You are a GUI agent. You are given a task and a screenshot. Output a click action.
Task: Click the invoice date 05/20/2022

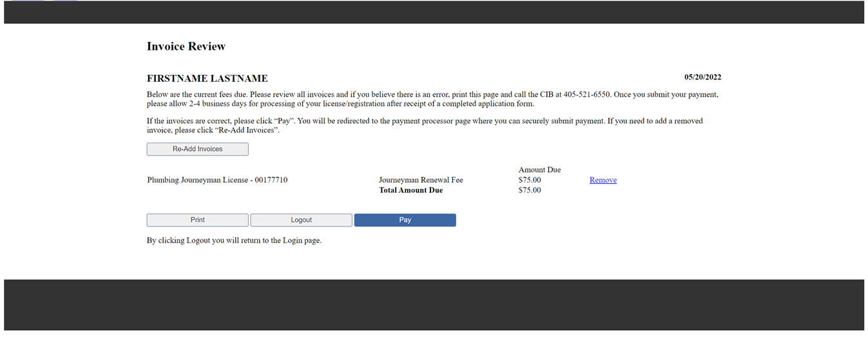coord(702,77)
